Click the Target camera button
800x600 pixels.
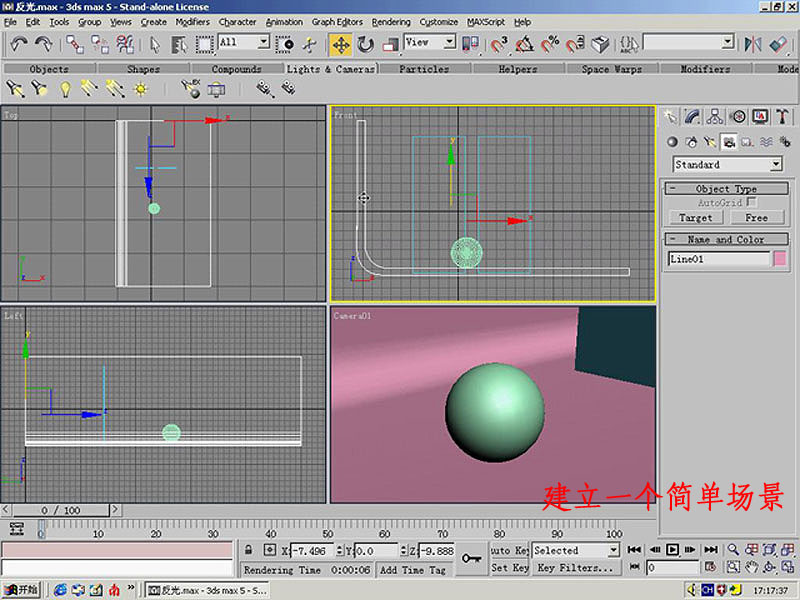(x=695, y=217)
